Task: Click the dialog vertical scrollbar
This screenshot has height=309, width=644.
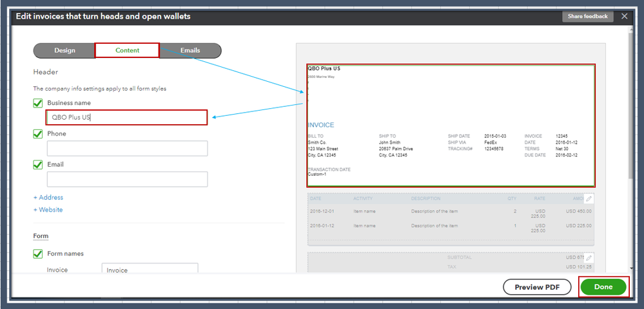Action: (631, 106)
